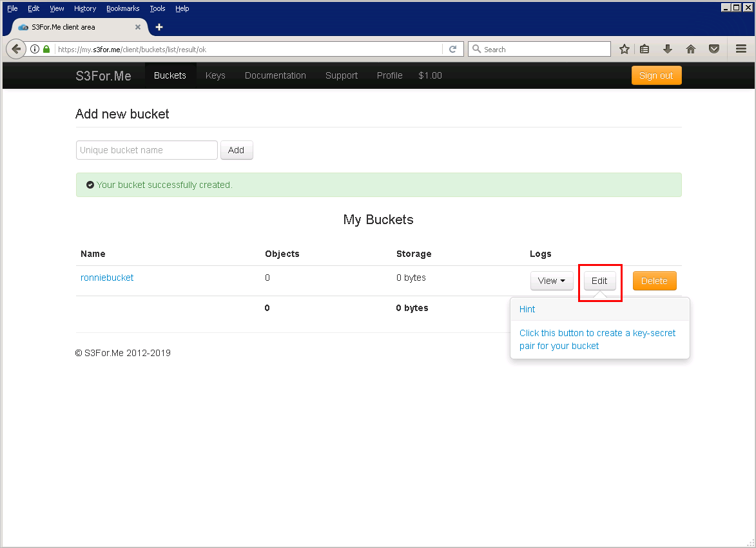Image resolution: width=756 pixels, height=548 pixels.
Task: Click the '0 bytes' storage cell for ronniebucket
Action: 411,278
